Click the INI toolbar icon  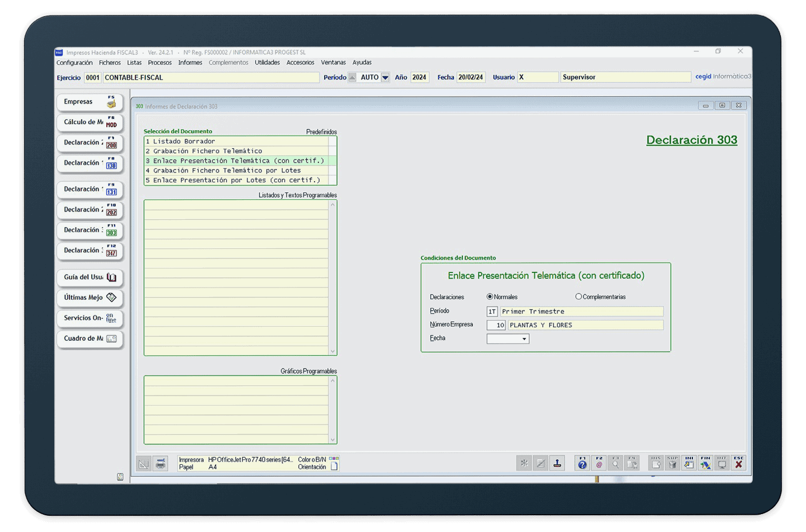pyautogui.click(x=689, y=463)
